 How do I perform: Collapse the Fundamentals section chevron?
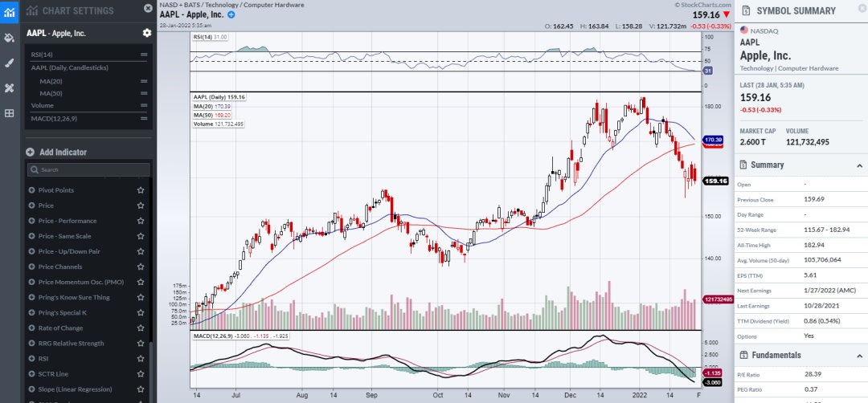click(859, 356)
